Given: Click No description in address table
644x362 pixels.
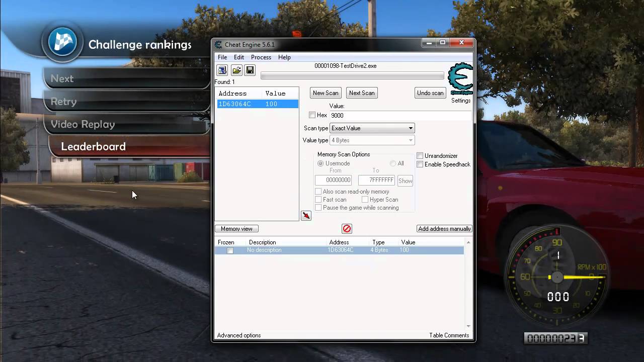Looking at the screenshot, I should click(264, 250).
